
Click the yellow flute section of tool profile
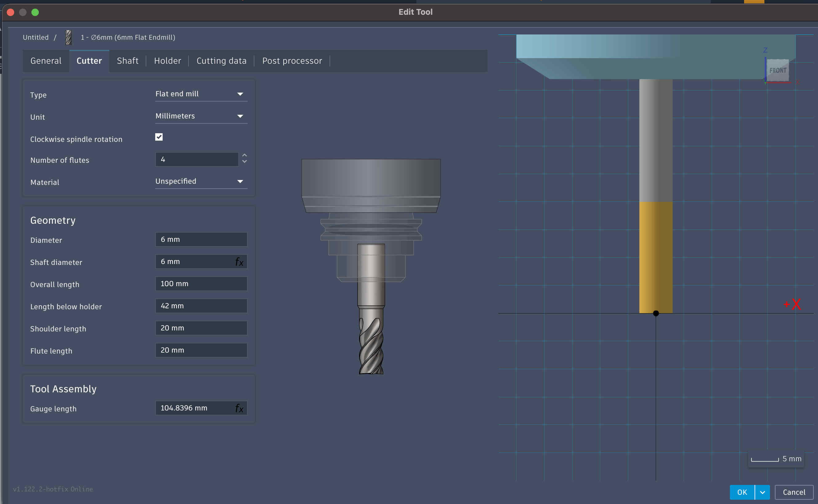(x=655, y=257)
